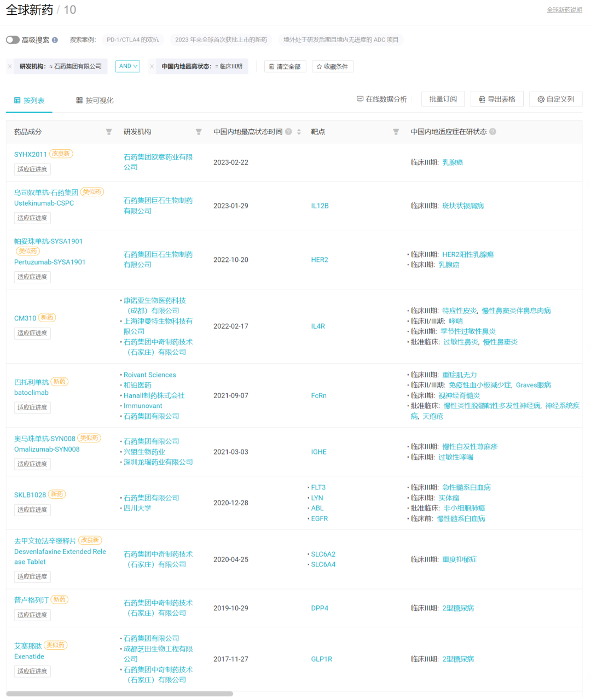591x700 pixels.
Task: Open target IL4R
Action: 318,326
